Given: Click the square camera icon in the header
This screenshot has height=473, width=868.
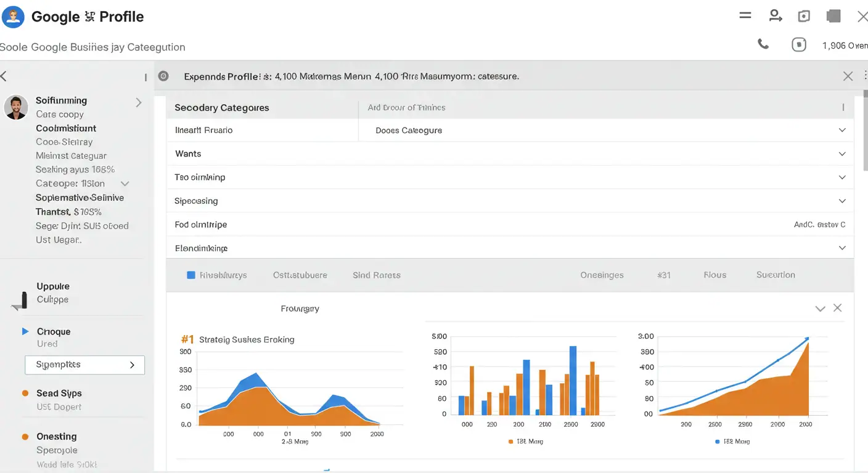Looking at the screenshot, I should click(804, 17).
